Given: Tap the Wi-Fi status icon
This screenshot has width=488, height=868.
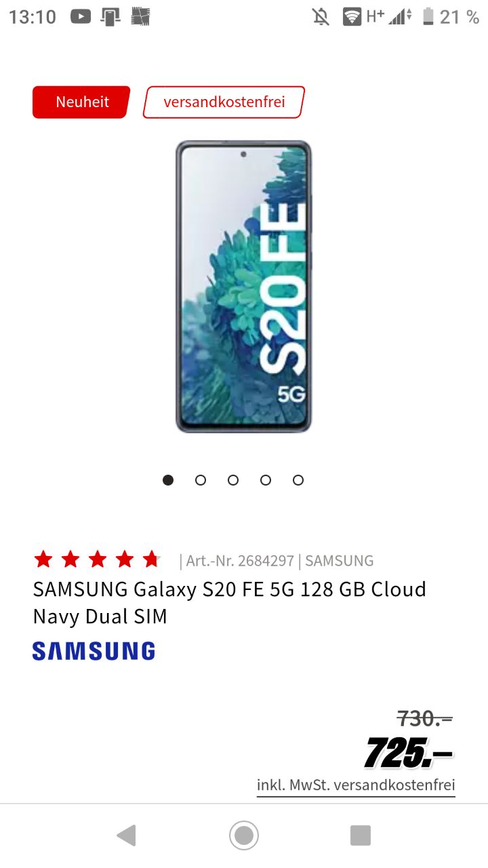Looking at the screenshot, I should (x=352, y=16).
